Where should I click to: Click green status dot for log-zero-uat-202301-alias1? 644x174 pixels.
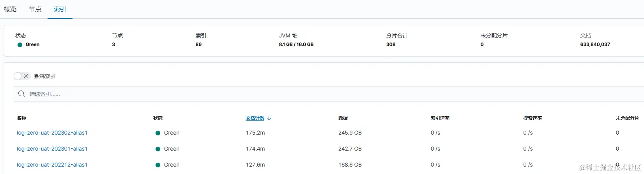(158, 149)
